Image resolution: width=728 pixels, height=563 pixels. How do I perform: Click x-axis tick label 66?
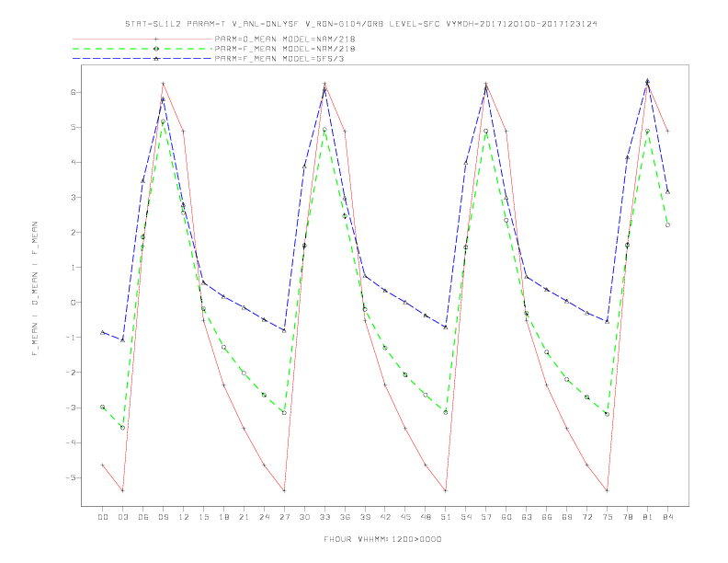coord(547,517)
